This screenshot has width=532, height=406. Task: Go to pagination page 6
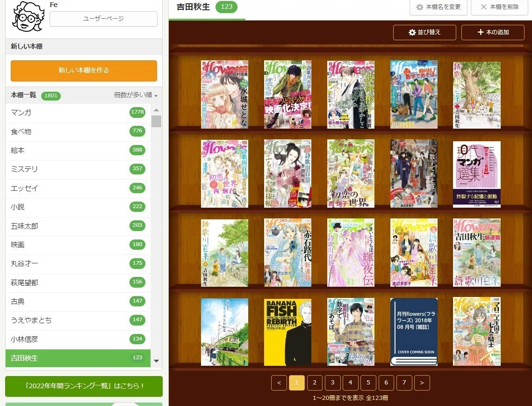pyautogui.click(x=386, y=383)
